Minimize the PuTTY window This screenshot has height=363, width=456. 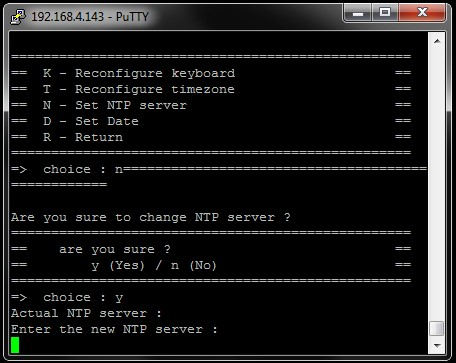[x=358, y=13]
